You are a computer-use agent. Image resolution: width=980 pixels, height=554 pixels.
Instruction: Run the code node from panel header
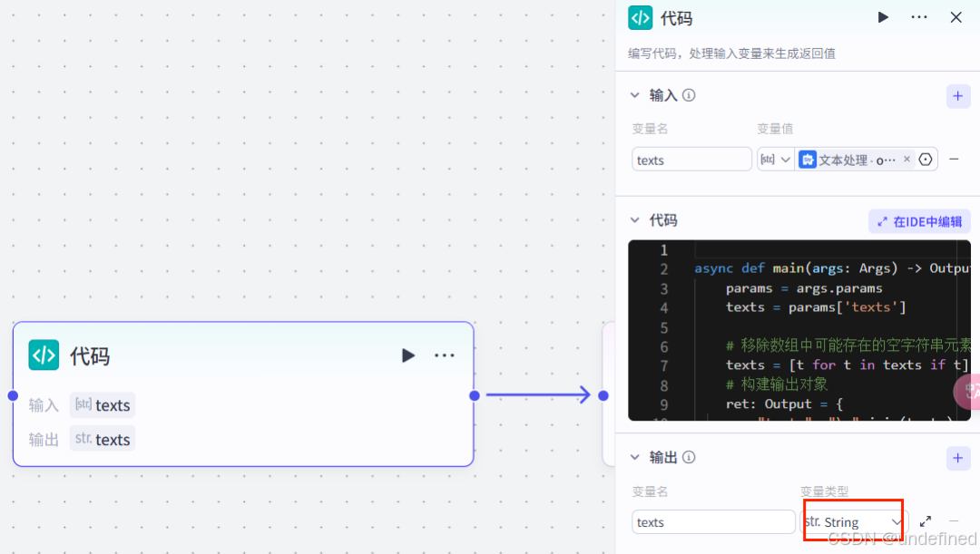(883, 17)
